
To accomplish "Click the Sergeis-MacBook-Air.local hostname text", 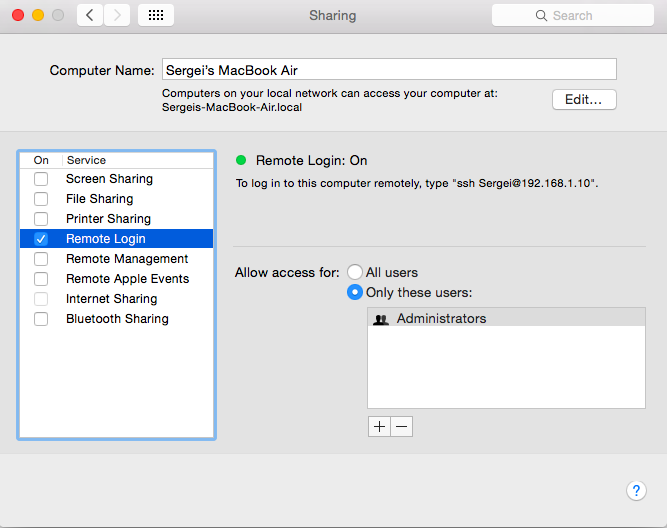I will (232, 107).
